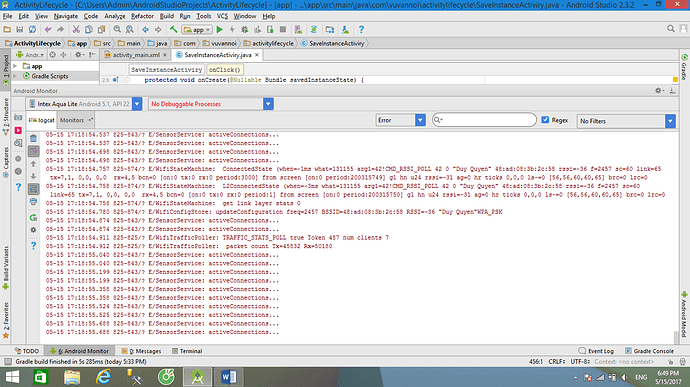The height and width of the screenshot is (387, 690).
Task: Open the Android project view dropdown
Action: pos(30,55)
